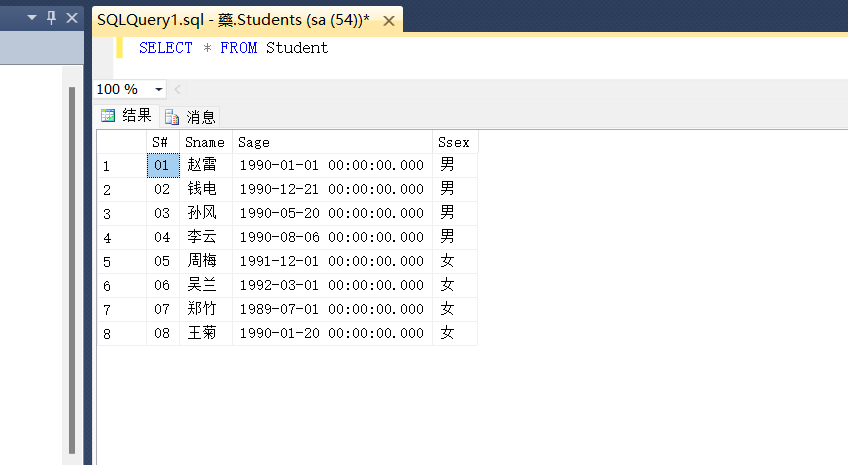
Task: Close the side panel with the X icon
Action: 71,18
